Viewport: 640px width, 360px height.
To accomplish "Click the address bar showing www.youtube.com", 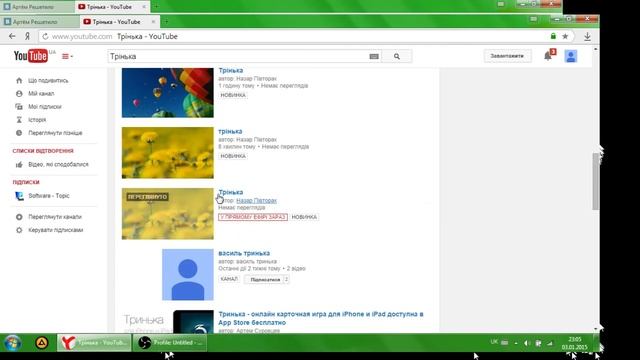I will 294,36.
